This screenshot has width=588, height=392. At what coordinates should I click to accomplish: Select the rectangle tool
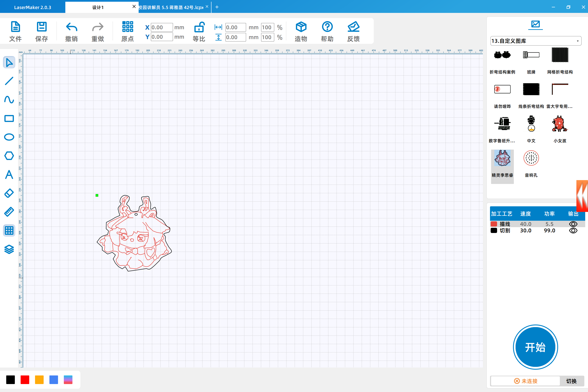9,118
